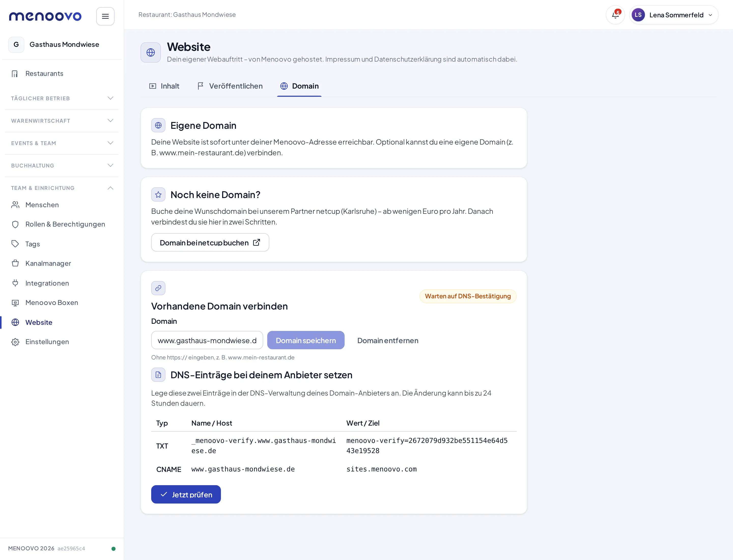Image resolution: width=733 pixels, height=560 pixels.
Task: Switch to the Veröffentlichen tab
Action: [x=230, y=86]
